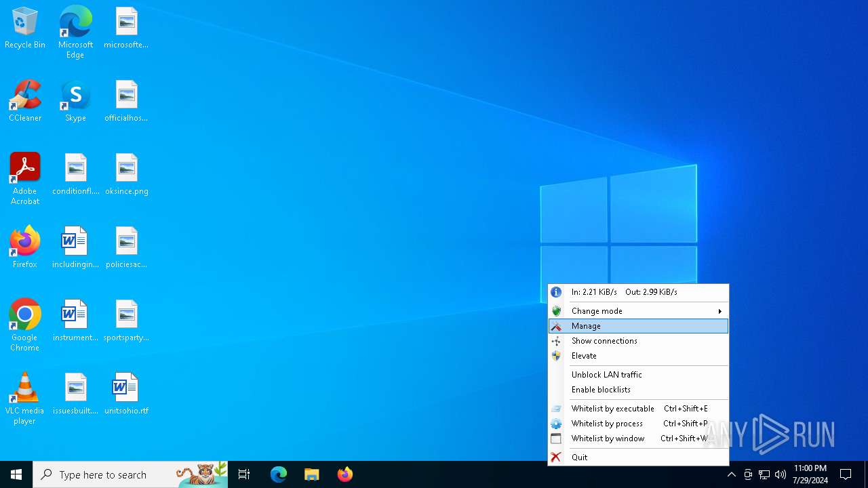Viewport: 868px width, 488px height.
Task: Select Whitelist by executable
Action: point(638,409)
